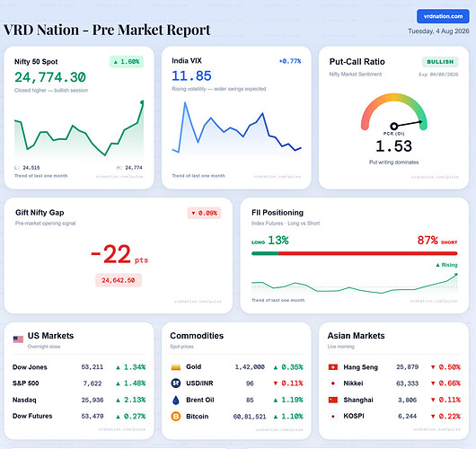Screen dimensions: 476x449
Task: Click the 87% short percentage
Action: tap(428, 241)
